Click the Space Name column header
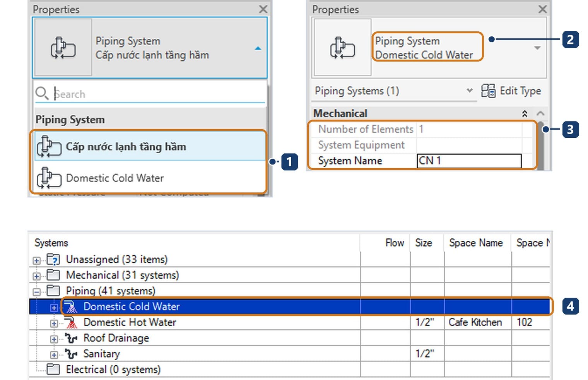Image resolution: width=588 pixels, height=380 pixels. [476, 243]
